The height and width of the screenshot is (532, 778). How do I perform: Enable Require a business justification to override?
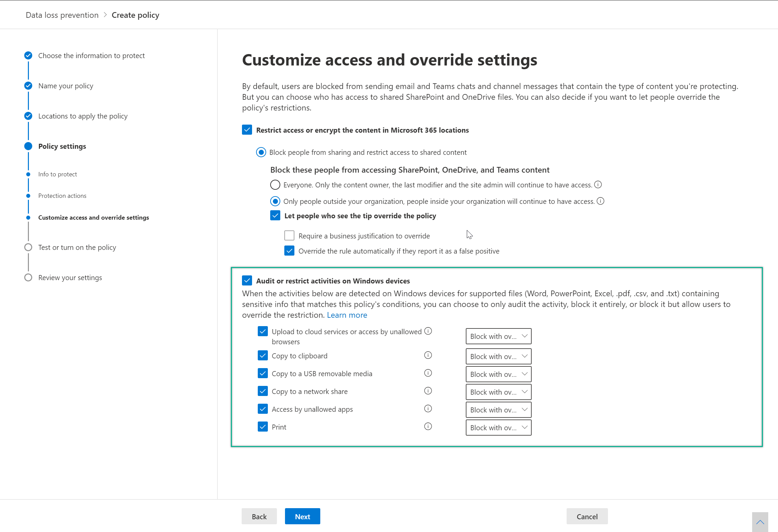point(289,235)
